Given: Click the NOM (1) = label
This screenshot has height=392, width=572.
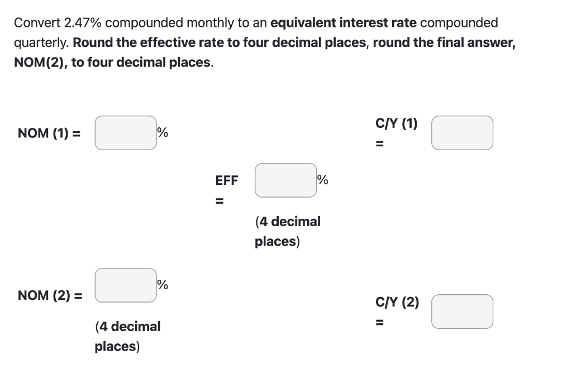Looking at the screenshot, I should pyautogui.click(x=49, y=133).
